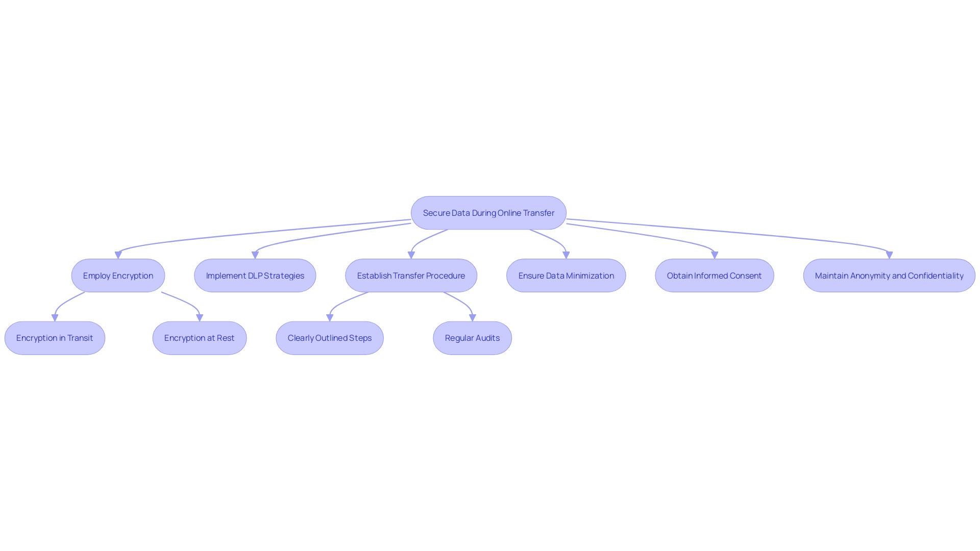980x551 pixels.
Task: Select the Employ Encryption branch node
Action: click(118, 275)
